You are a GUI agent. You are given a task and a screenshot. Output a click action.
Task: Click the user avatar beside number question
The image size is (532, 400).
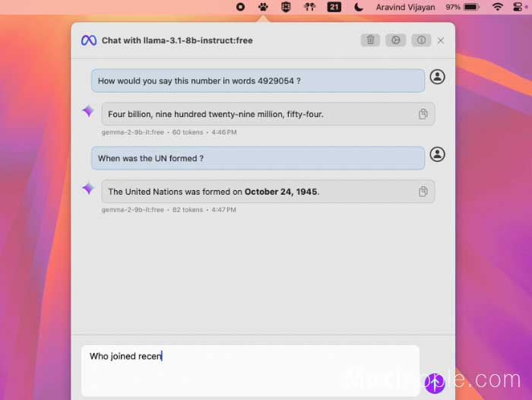click(x=437, y=77)
